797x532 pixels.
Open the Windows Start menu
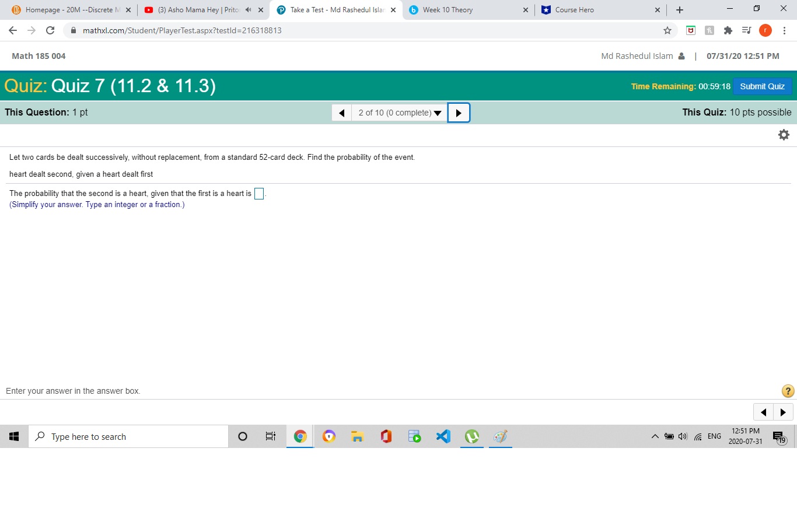pyautogui.click(x=14, y=436)
